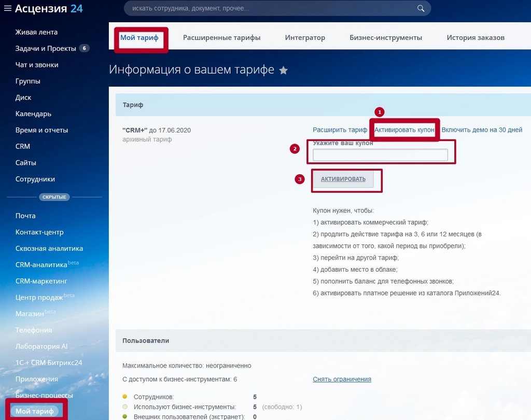Open История заказов tab
Image resolution: width=531 pixels, height=420 pixels.
tap(476, 38)
